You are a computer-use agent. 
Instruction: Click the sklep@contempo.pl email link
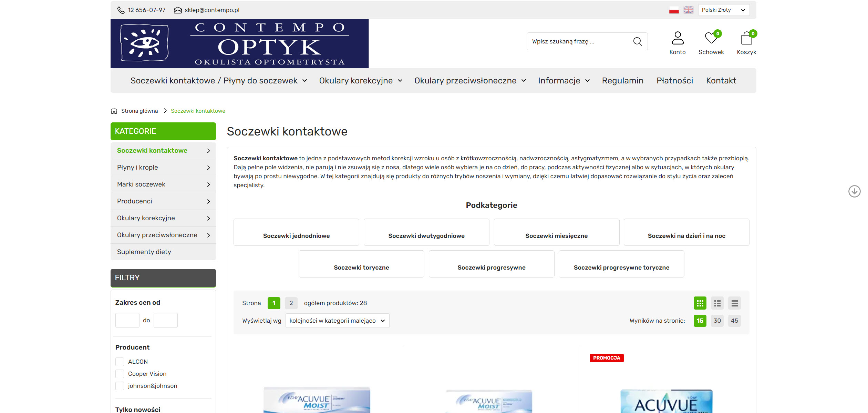pyautogui.click(x=212, y=10)
